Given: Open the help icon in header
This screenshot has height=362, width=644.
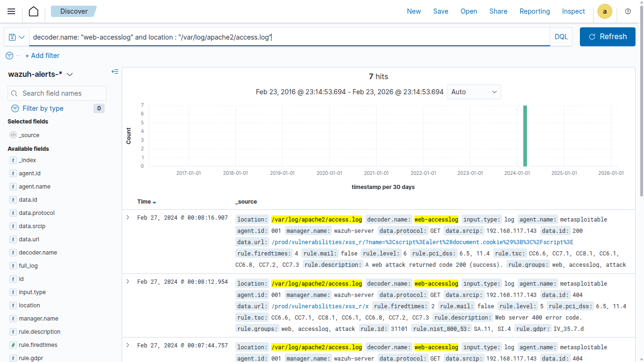Looking at the screenshot, I should [x=627, y=11].
